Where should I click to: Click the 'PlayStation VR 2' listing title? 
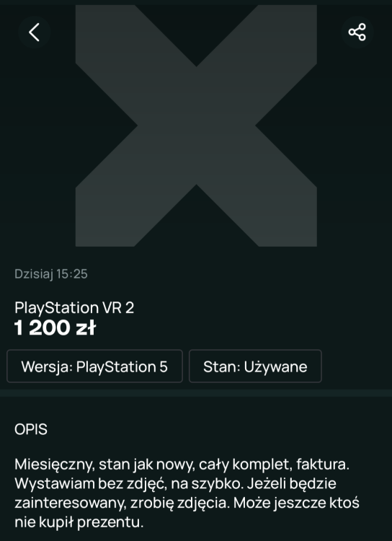[x=74, y=308]
